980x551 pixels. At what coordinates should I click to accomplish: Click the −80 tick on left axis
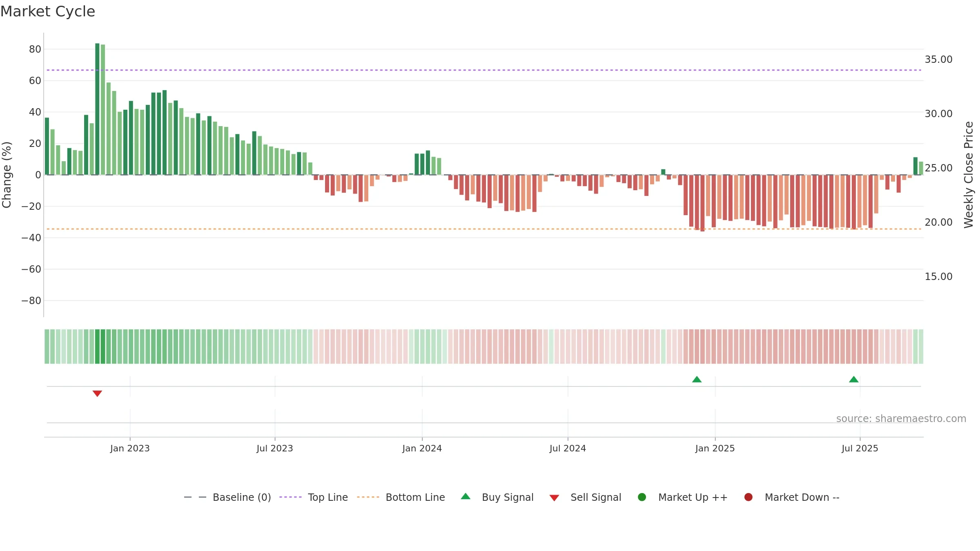pos(31,301)
